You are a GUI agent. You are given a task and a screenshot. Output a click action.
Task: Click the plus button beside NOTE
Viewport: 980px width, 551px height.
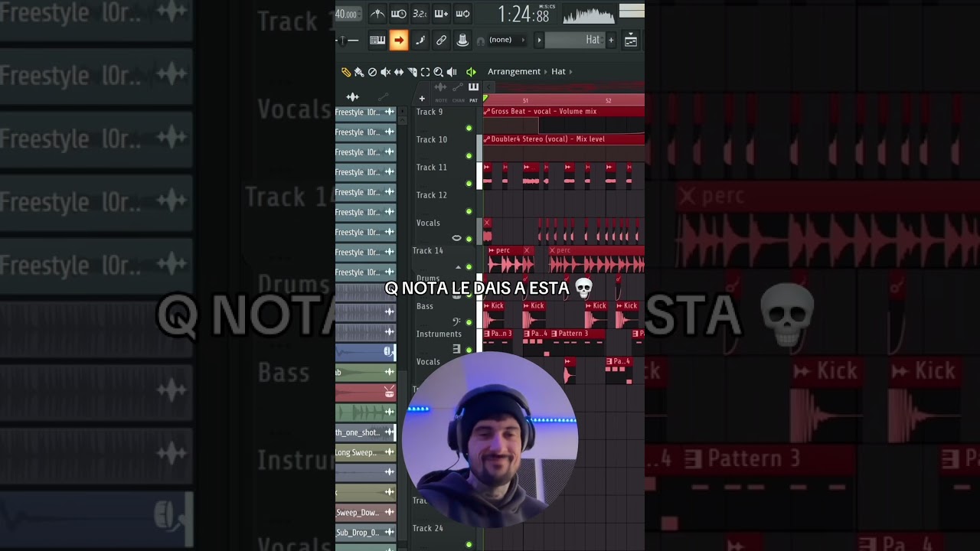tap(421, 99)
